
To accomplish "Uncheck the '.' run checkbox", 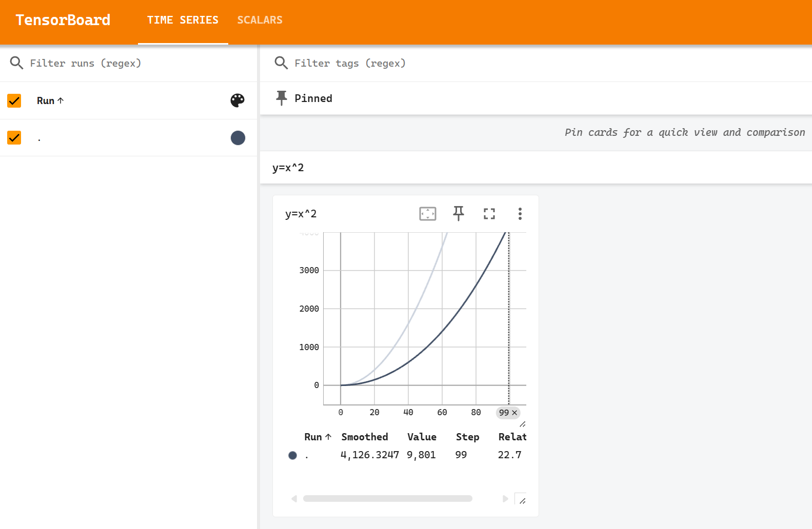I will [14, 138].
